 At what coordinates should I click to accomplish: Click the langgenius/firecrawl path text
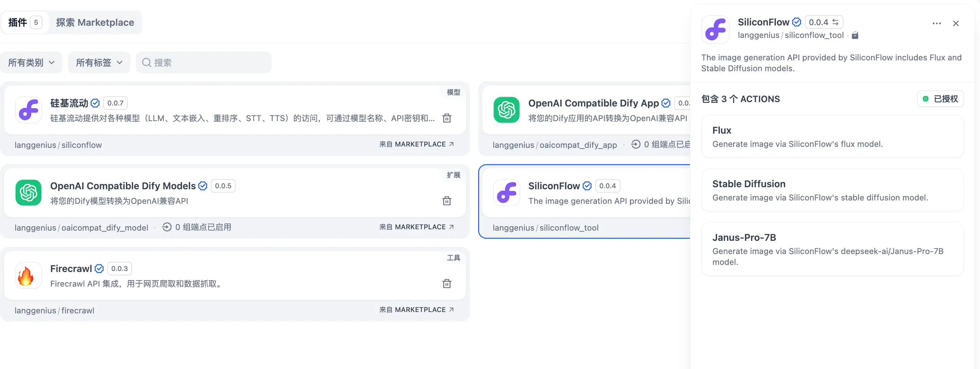54,310
